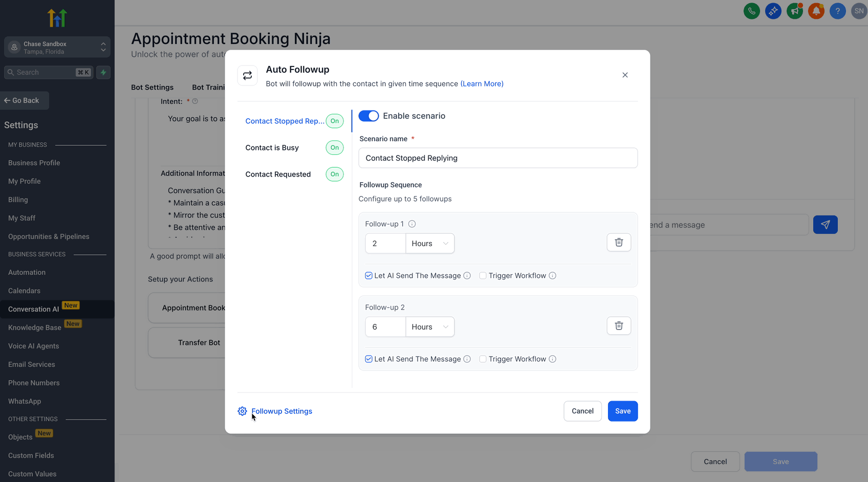The height and width of the screenshot is (482, 868).
Task: Check Follow-up 2 Trigger Workflow box
Action: tap(483, 359)
